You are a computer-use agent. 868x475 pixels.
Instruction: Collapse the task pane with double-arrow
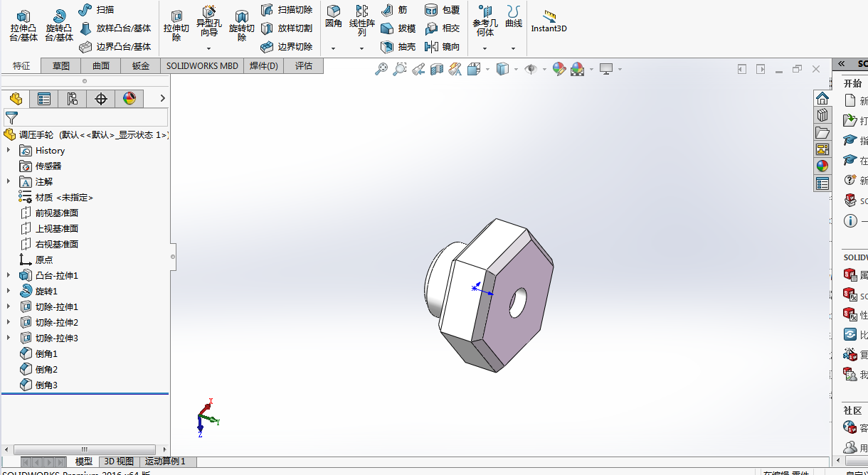(841, 63)
